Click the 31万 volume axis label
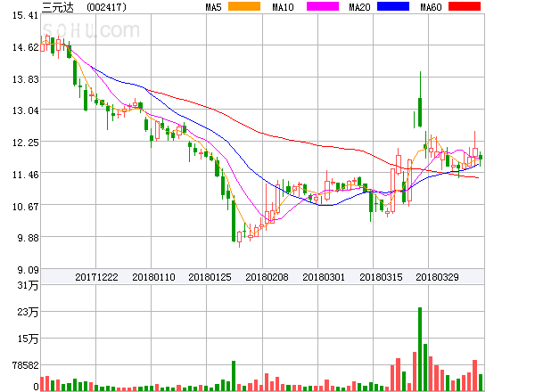Image resolution: width=535 pixels, height=392 pixels. [28, 285]
